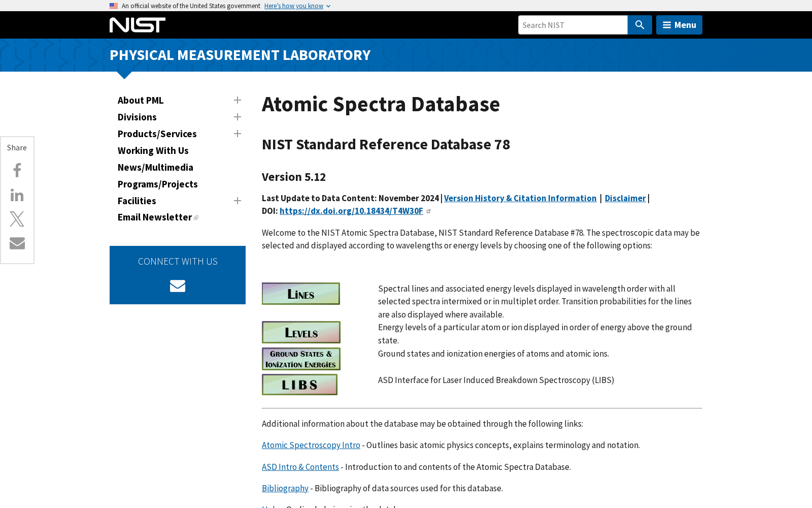Screen dimensions: 812x508
Task: Open News/Multimedia page
Action: coord(155,168)
